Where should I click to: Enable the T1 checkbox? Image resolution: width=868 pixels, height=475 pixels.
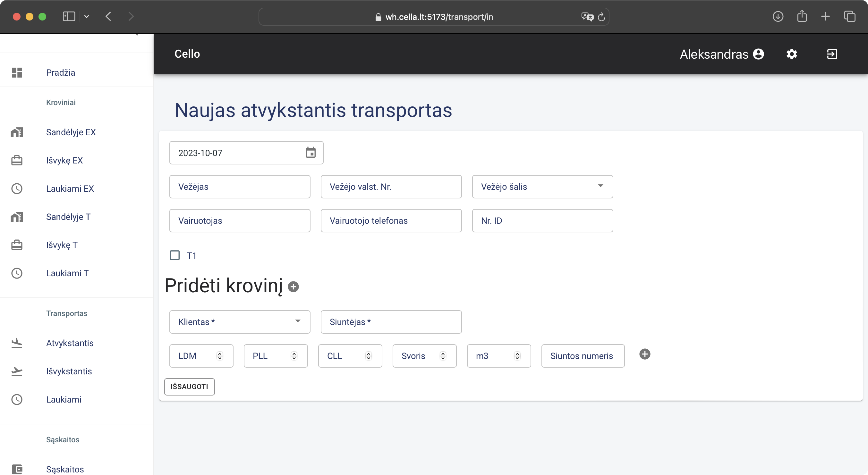coord(174,255)
